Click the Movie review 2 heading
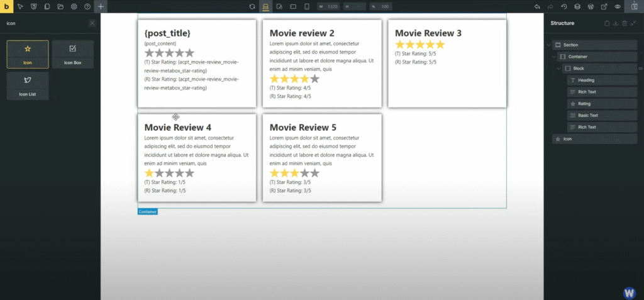This screenshot has width=644, height=300. (x=302, y=33)
